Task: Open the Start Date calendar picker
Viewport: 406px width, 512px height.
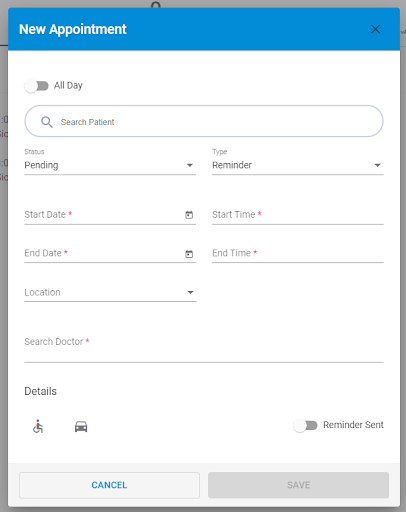Action: pyautogui.click(x=189, y=215)
